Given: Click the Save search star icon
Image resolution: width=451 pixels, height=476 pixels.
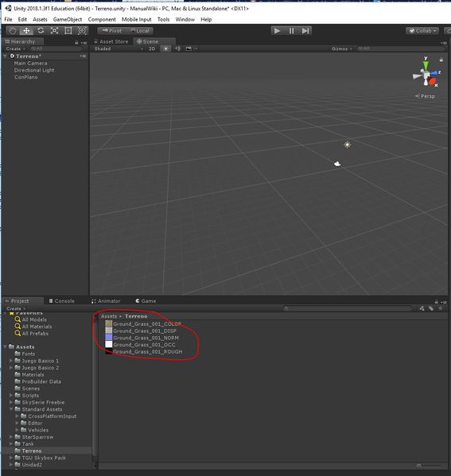Looking at the screenshot, I should pos(441,308).
